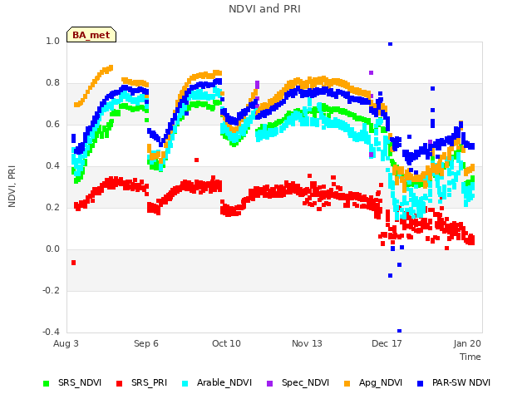Select the SRS_NDVI legend label
532x399 pixels.
coord(80,382)
